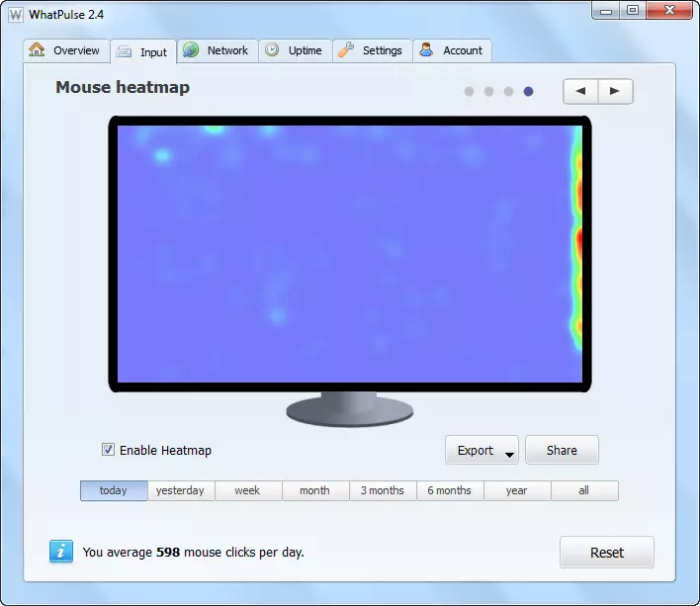The height and width of the screenshot is (606, 700).
Task: Click the keyboard icon on Input tab
Action: (124, 52)
